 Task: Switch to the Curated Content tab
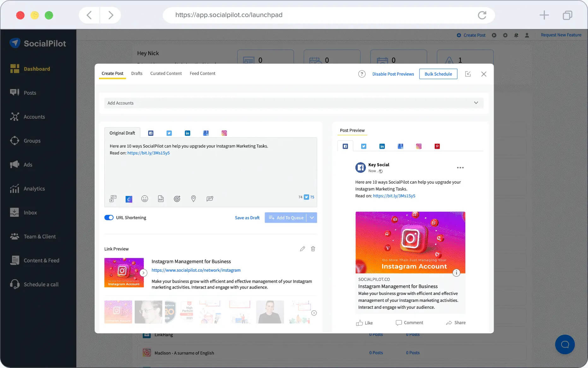pyautogui.click(x=166, y=73)
